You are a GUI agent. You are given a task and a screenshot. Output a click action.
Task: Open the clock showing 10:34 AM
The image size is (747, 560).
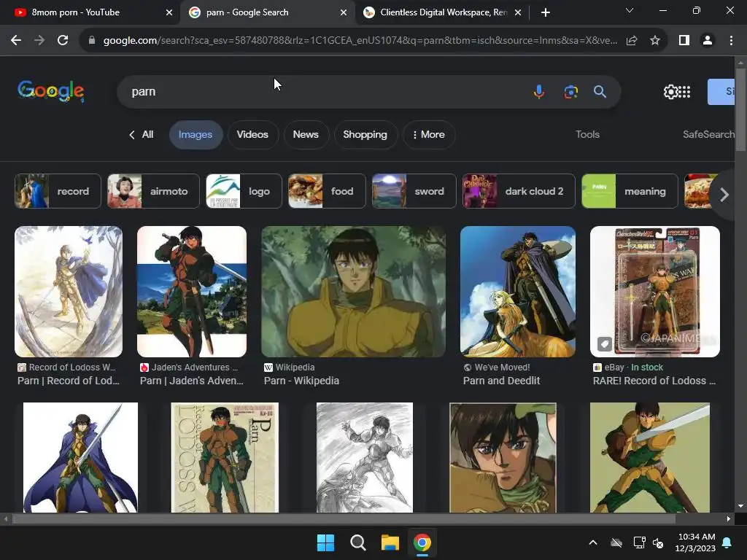point(695,542)
